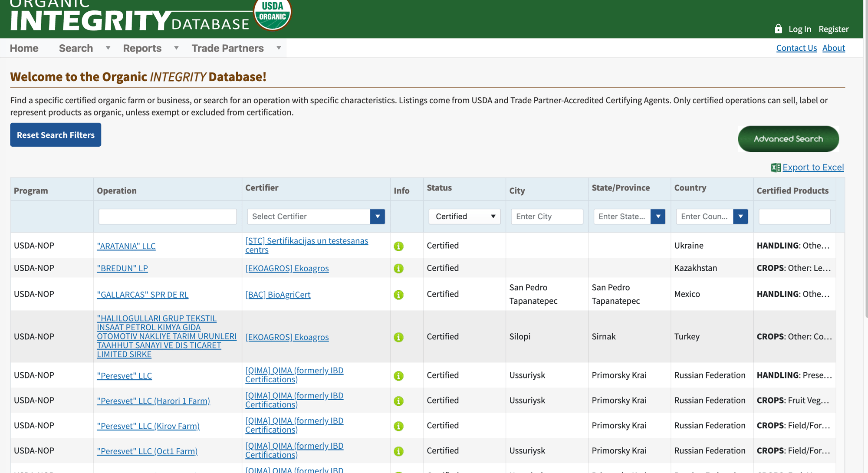Open "Peresvet" LLC (Kirov Farm) link
This screenshot has width=868, height=473.
pos(148,426)
